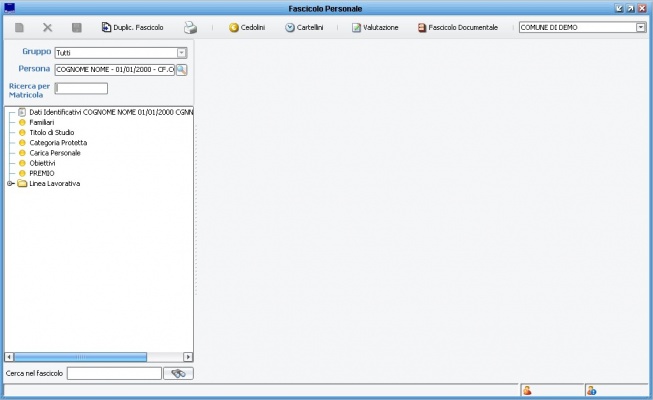Viewport: 653px width, 400px height.
Task: Click the yellow circle next to Categoria Protetta
Action: pyautogui.click(x=22, y=143)
